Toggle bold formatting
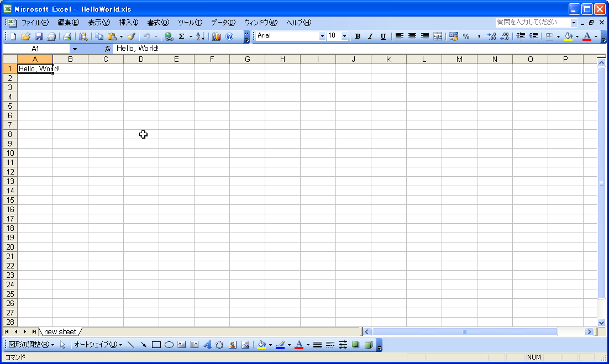 pos(358,36)
